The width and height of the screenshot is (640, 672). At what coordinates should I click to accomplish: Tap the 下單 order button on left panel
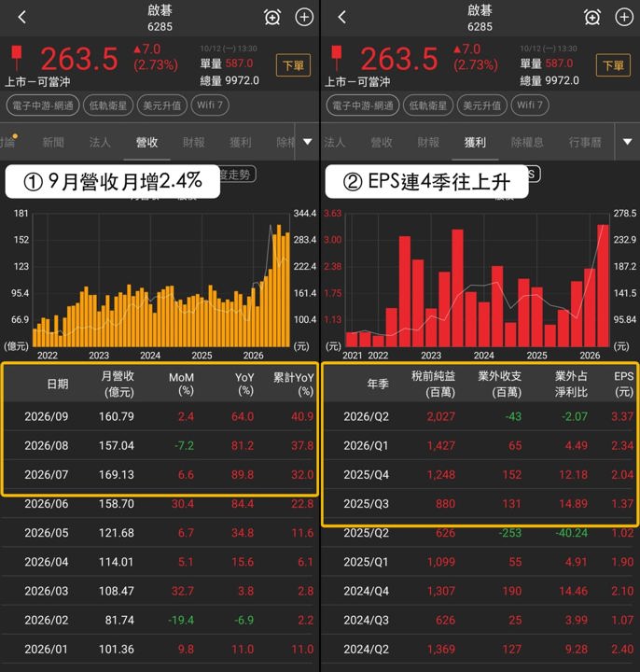point(294,65)
